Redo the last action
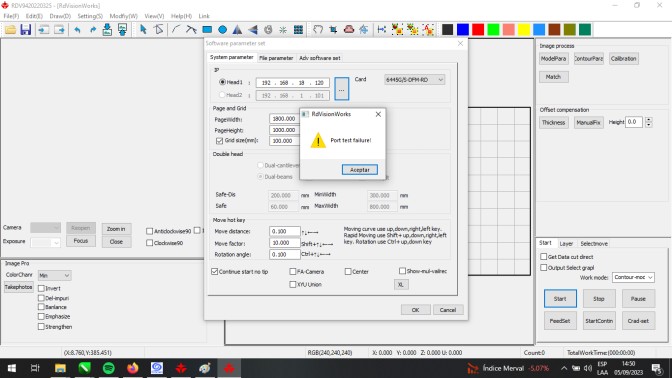Viewport: 672px width, 378px height. point(93,30)
